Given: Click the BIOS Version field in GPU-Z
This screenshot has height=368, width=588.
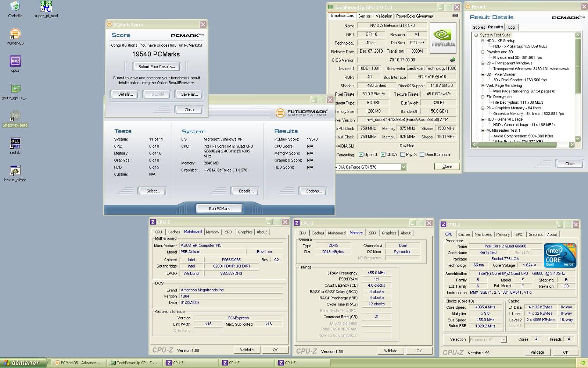Looking at the screenshot, I should tap(402, 60).
